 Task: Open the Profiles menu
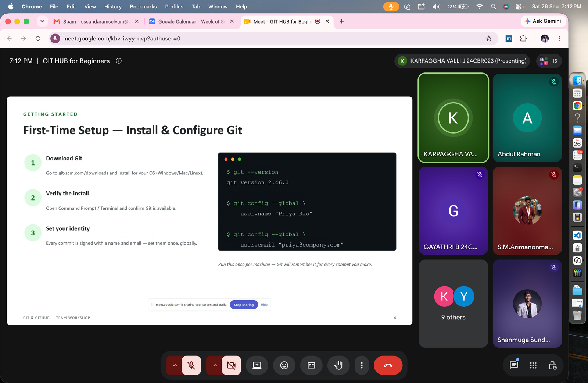pyautogui.click(x=174, y=7)
